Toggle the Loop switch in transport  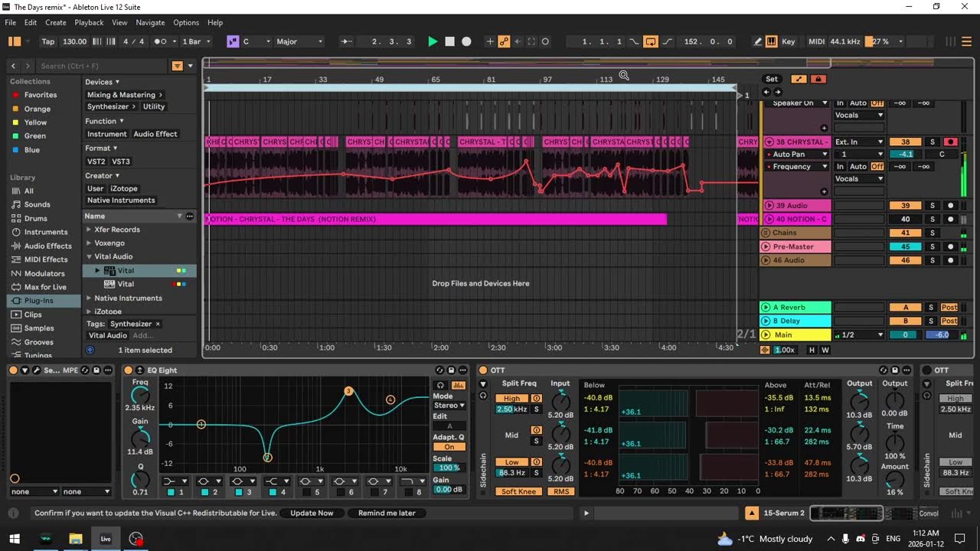click(x=650, y=41)
